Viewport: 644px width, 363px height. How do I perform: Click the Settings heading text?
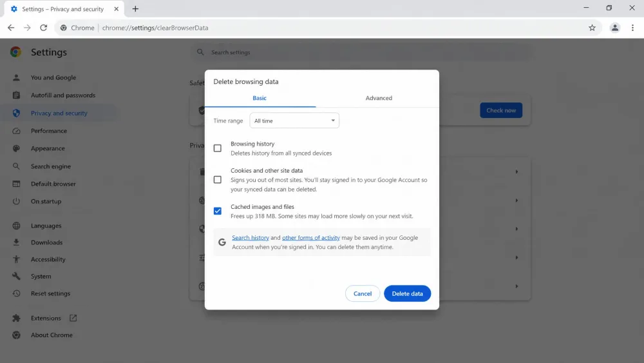point(49,52)
